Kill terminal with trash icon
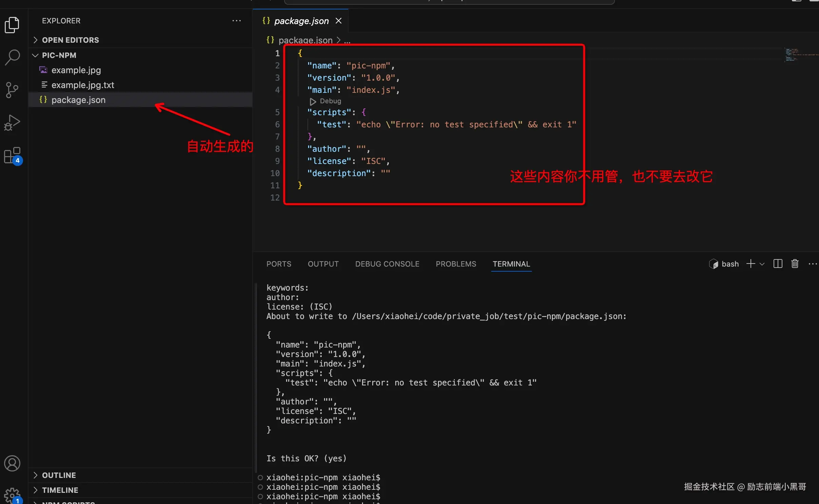819x504 pixels. (795, 264)
